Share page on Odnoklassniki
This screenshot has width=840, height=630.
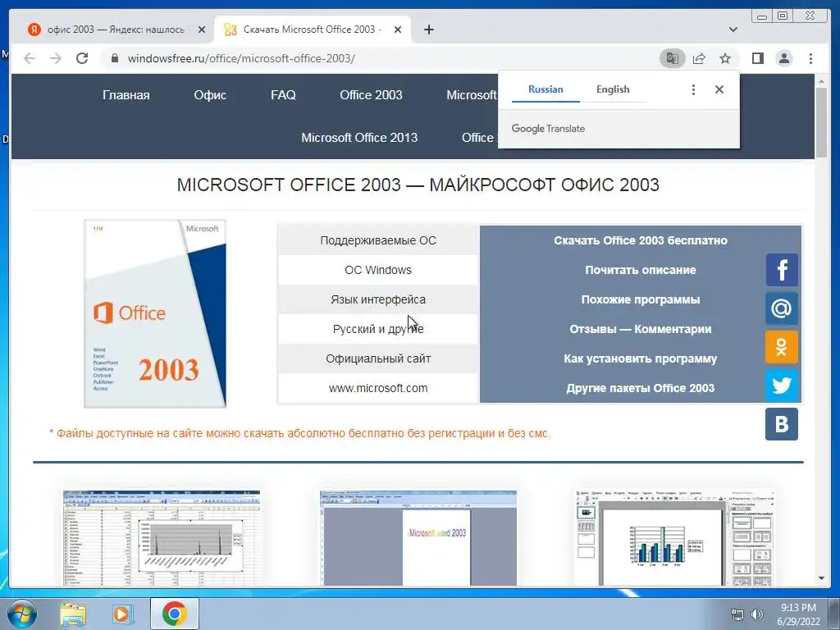[x=782, y=347]
